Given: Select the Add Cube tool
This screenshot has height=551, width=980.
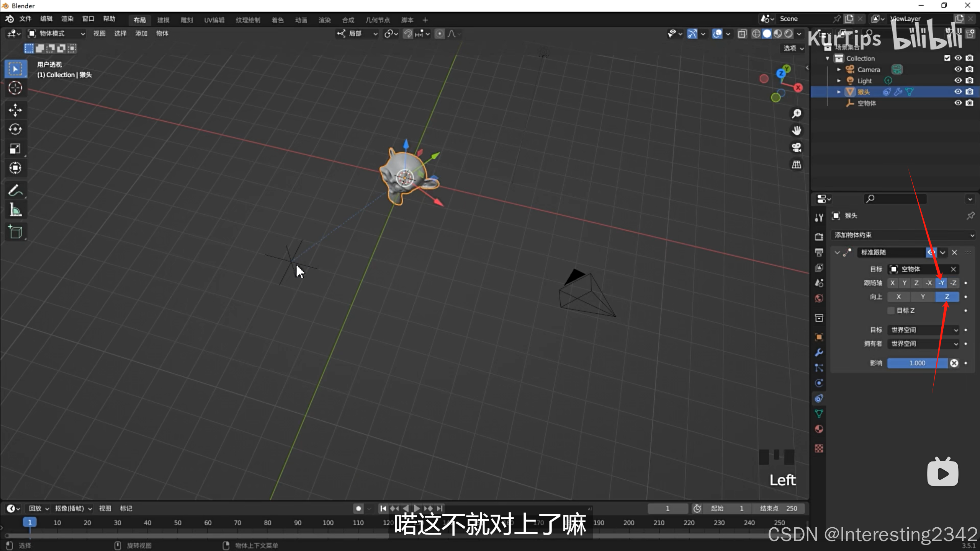Looking at the screenshot, I should (x=15, y=232).
